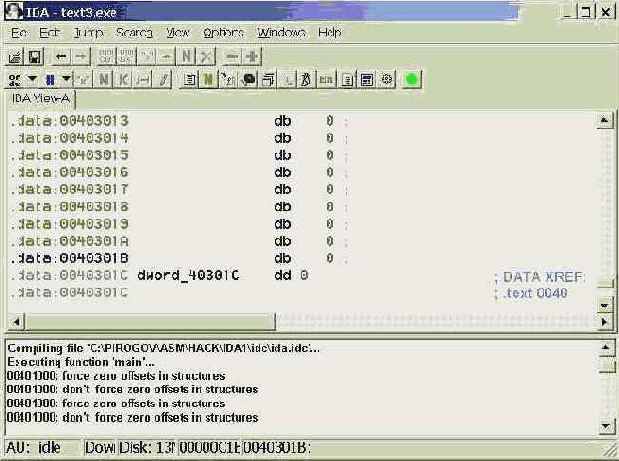Click the plus expand toolbar icon
Screen dimensions: 619x461
tap(251, 57)
